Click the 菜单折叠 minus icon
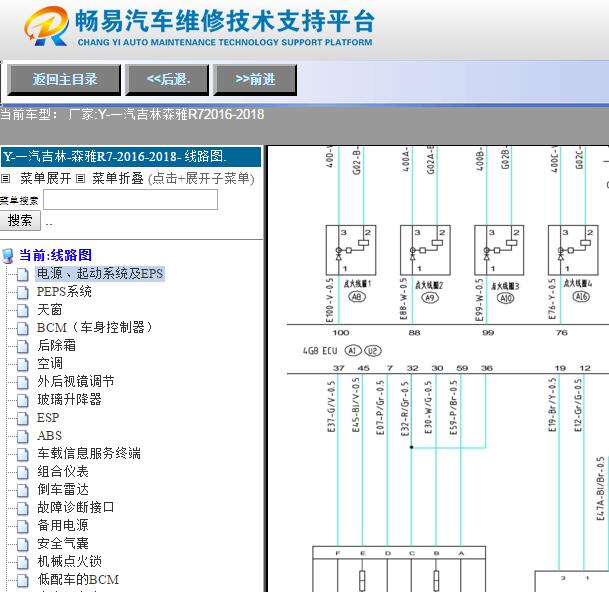The height and width of the screenshot is (592, 609). click(80, 179)
